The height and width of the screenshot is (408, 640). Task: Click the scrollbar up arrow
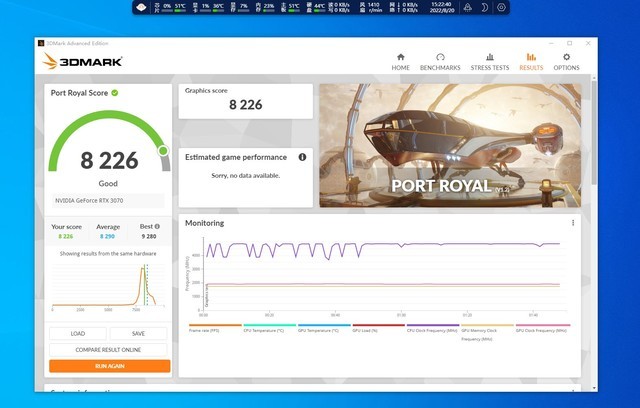click(594, 78)
